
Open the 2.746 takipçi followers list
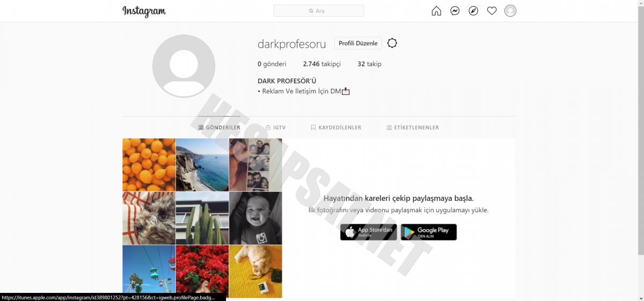point(322,64)
